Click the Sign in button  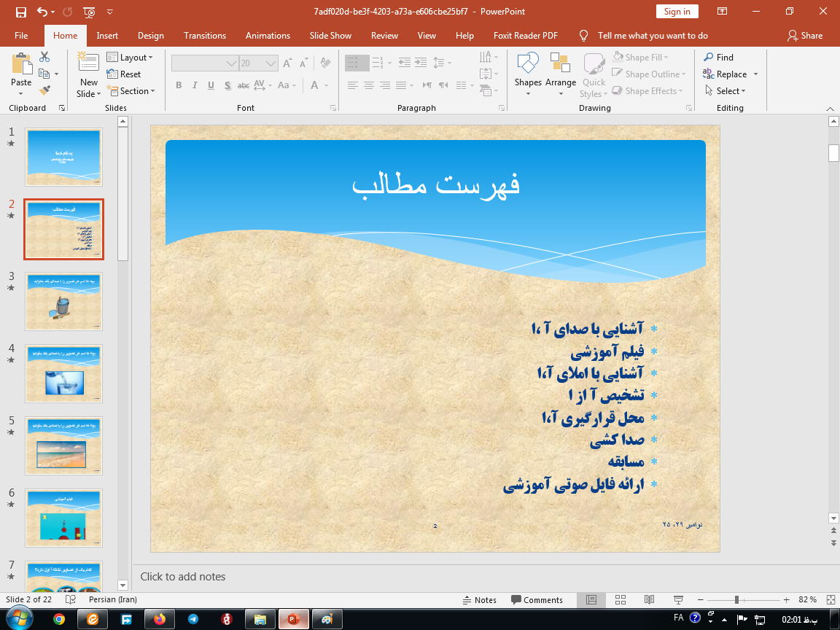pyautogui.click(x=677, y=12)
